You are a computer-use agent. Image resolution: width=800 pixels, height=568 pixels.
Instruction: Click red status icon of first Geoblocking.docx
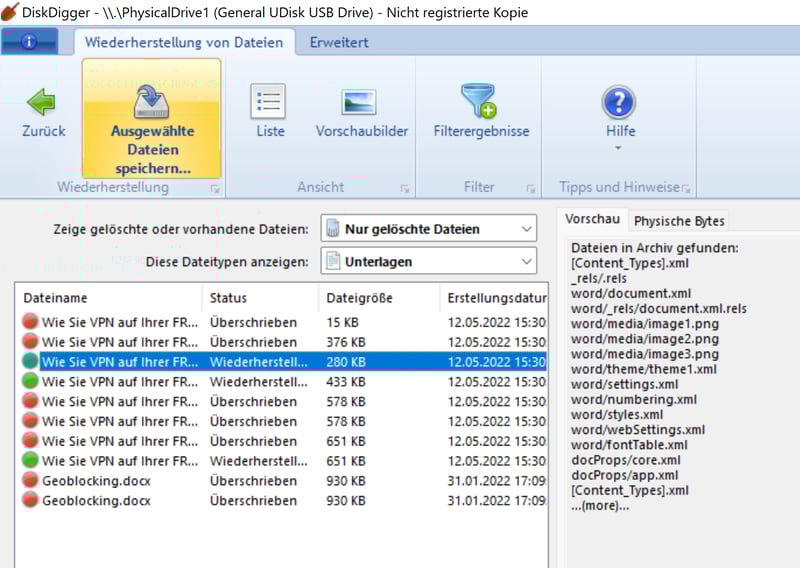click(30, 481)
